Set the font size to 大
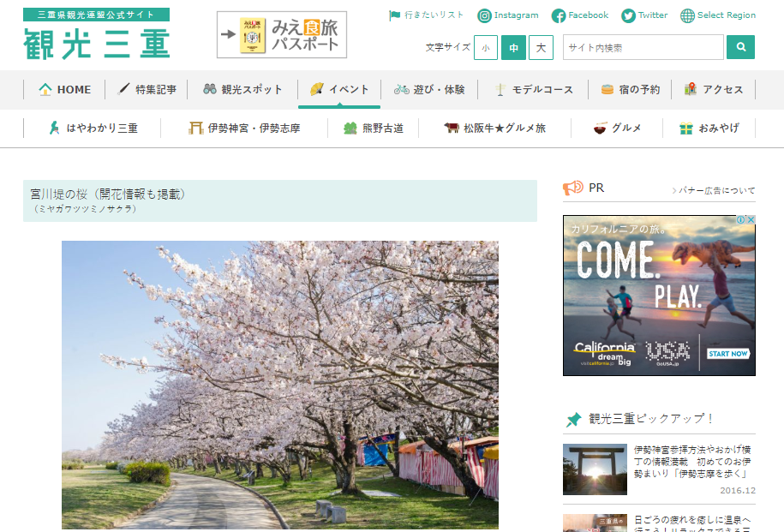784x532 pixels. (541, 47)
